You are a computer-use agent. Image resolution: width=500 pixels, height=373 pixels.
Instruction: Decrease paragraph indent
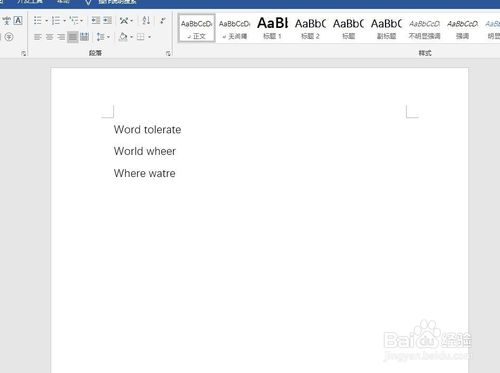[96, 21]
